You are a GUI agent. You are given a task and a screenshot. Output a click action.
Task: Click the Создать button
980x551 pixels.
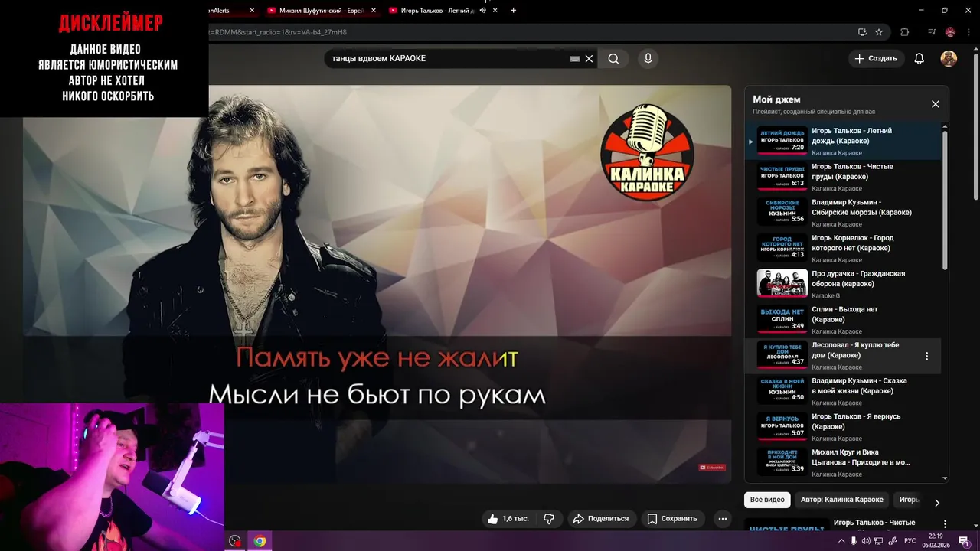coord(876,59)
